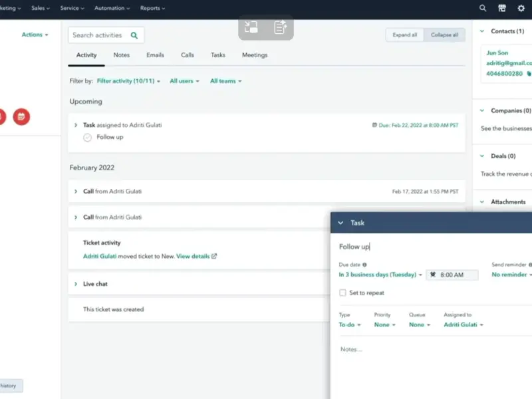
Task: Click the Due date info icon
Action: coord(364,264)
